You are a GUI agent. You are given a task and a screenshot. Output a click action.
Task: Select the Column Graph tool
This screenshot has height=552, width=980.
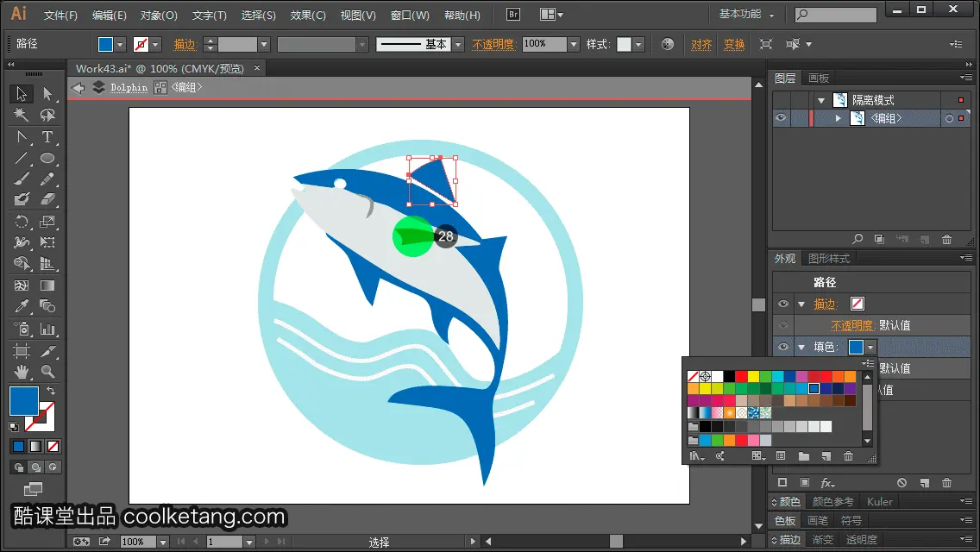click(x=47, y=329)
